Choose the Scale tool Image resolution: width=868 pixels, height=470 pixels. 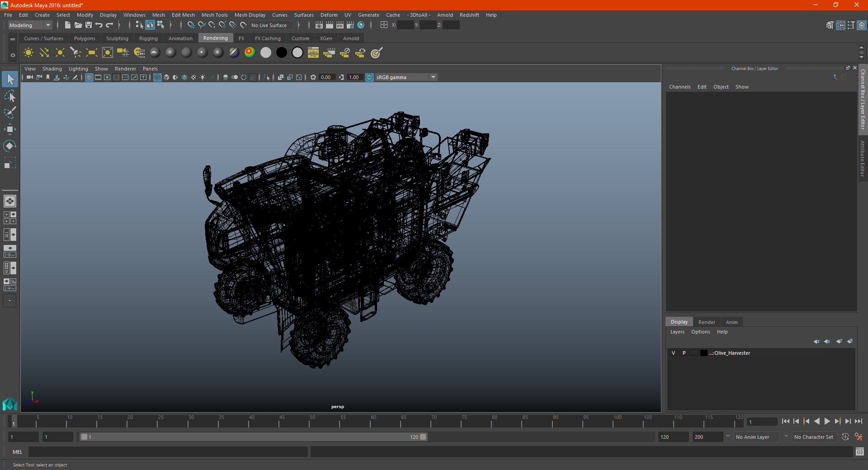10,162
